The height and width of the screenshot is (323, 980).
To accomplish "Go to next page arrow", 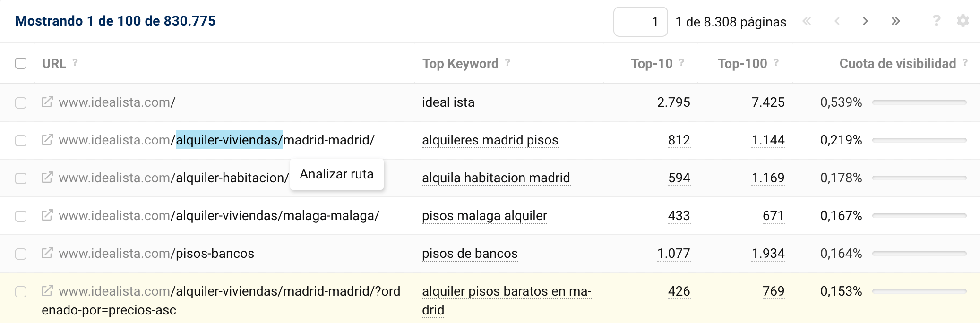I will pos(865,21).
